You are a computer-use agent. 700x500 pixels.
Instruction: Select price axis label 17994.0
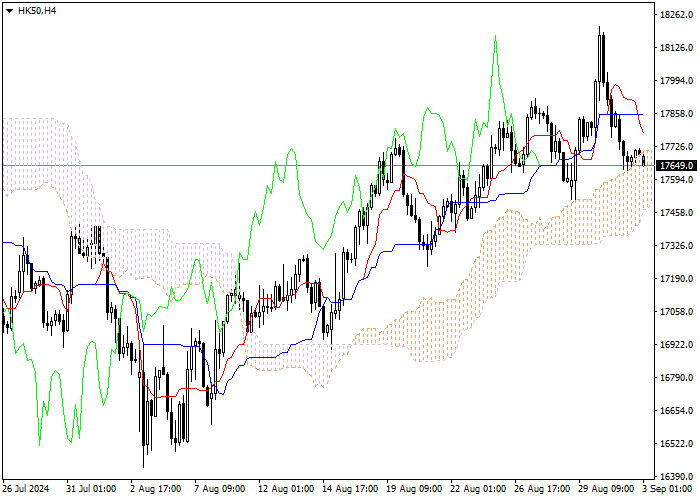[676, 81]
